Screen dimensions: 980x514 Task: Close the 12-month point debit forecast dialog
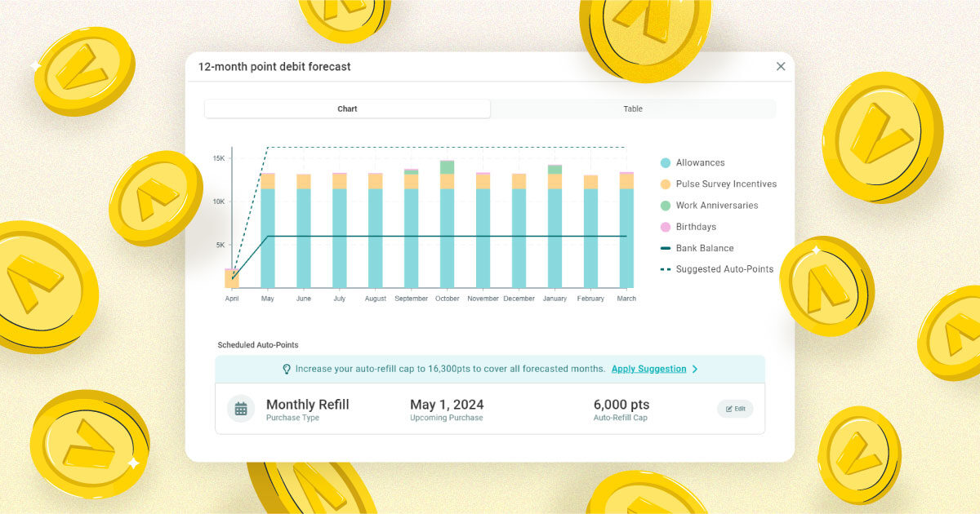click(x=780, y=67)
